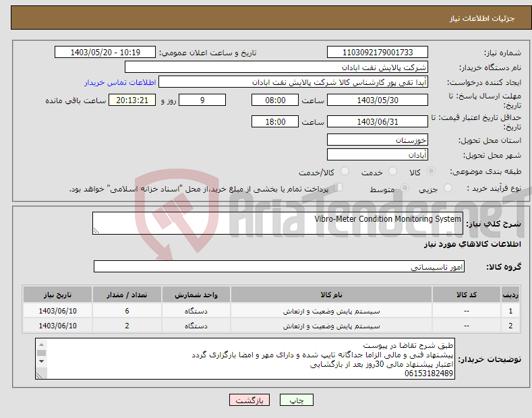Viewport: 532px width, 418px height.
Task: Click the deadline time field 08:00
Action: [275, 100]
